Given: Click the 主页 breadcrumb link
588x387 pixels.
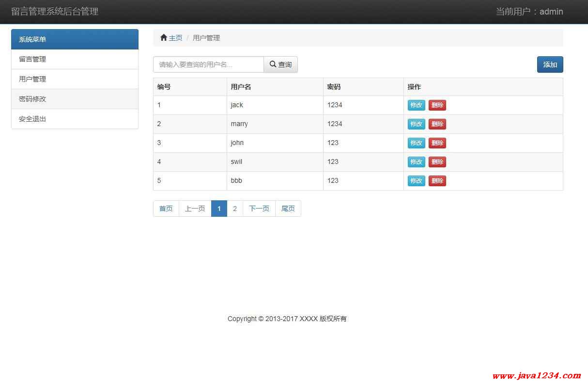Looking at the screenshot, I should pos(175,38).
